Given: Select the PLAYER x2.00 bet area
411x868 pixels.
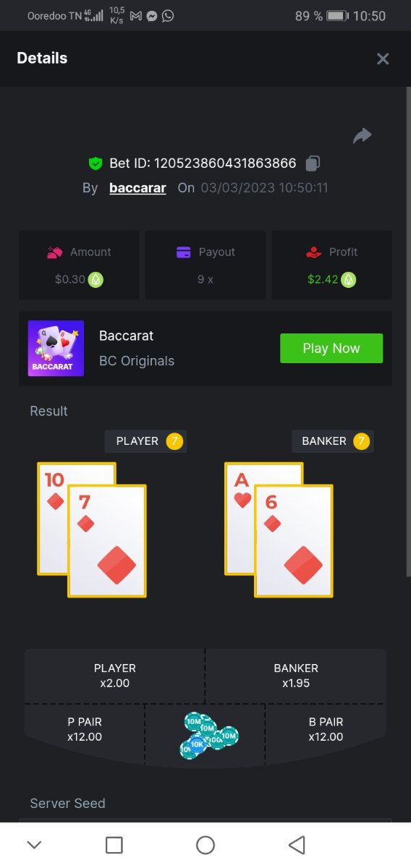Looking at the screenshot, I should [x=115, y=676].
